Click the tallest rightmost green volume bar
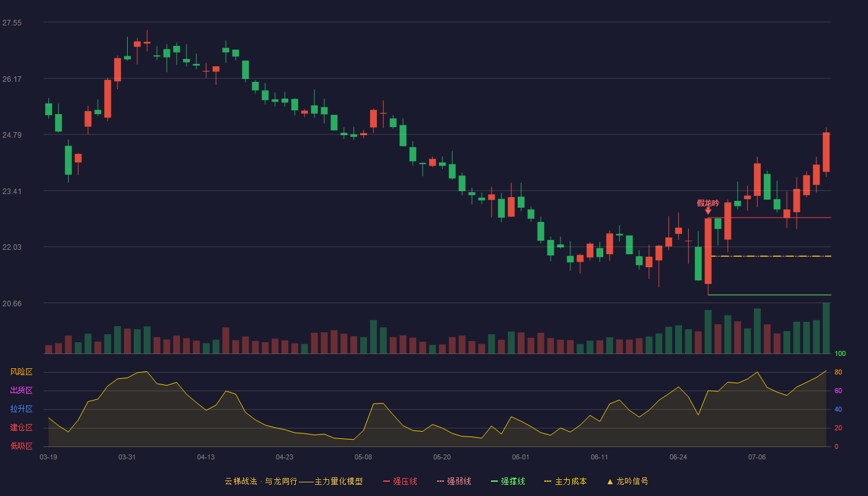 (826, 328)
